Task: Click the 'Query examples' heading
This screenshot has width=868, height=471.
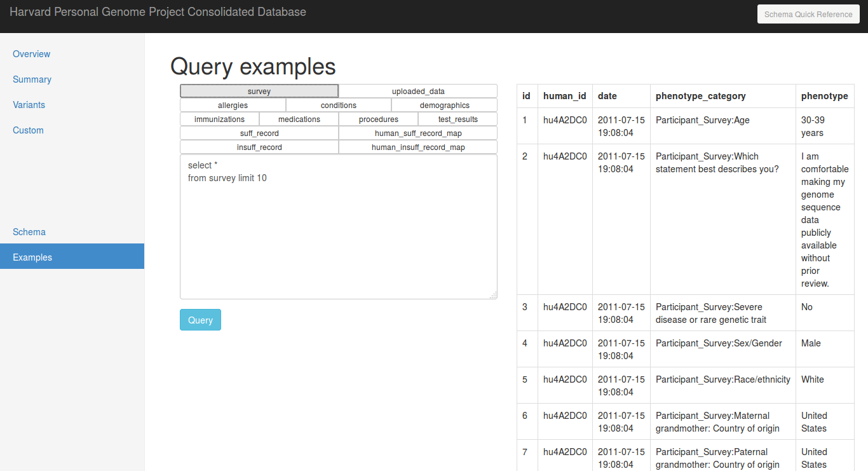Action: pos(253,67)
